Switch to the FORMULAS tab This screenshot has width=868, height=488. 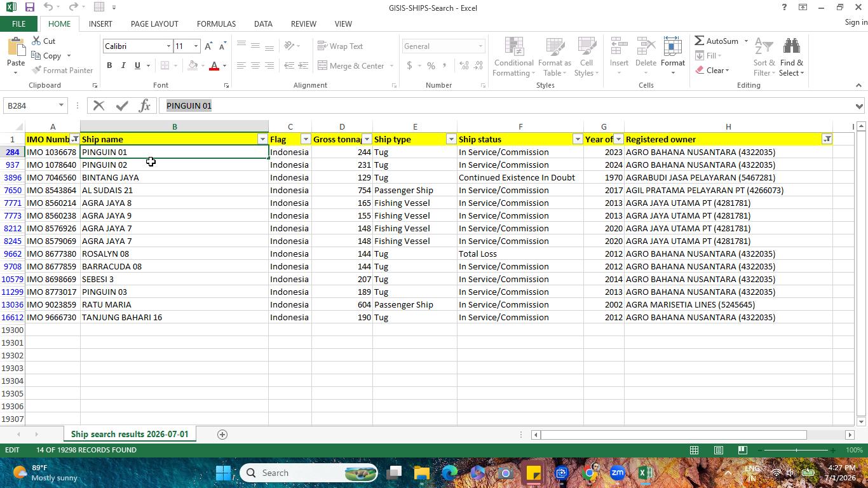pyautogui.click(x=216, y=24)
